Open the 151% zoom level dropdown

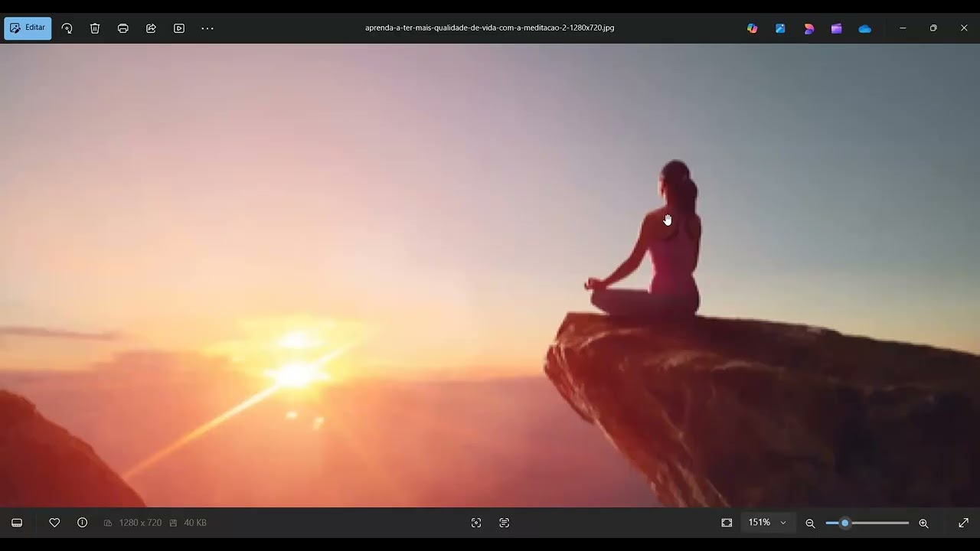(768, 523)
